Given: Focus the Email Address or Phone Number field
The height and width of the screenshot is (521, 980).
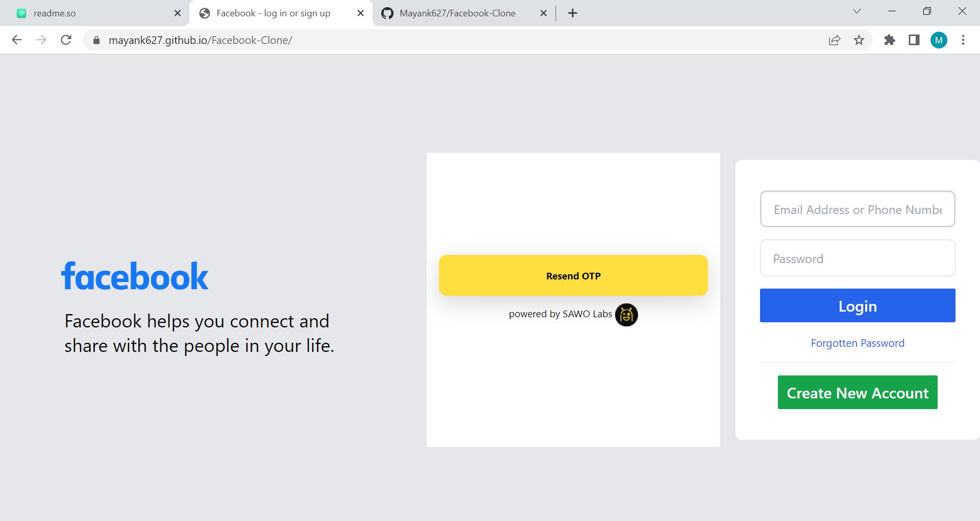Looking at the screenshot, I should pos(857,209).
